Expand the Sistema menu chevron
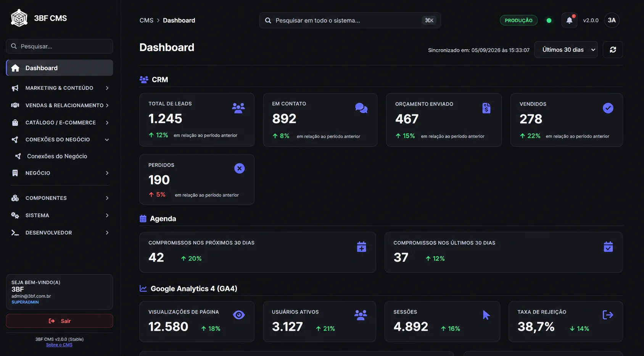The width and height of the screenshot is (644, 356). click(107, 215)
